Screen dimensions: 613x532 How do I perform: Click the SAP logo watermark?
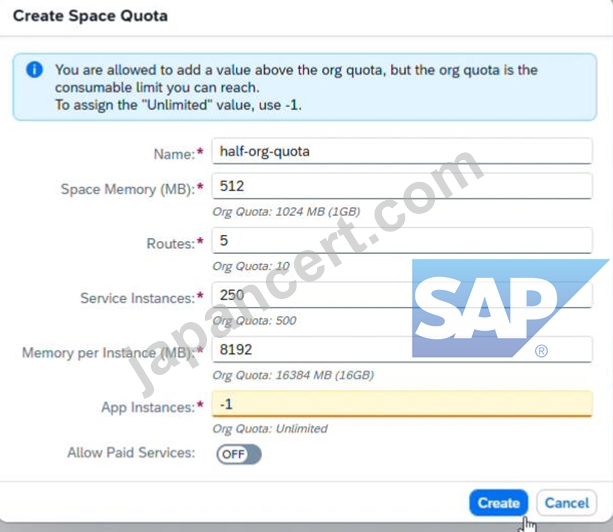coord(511,308)
